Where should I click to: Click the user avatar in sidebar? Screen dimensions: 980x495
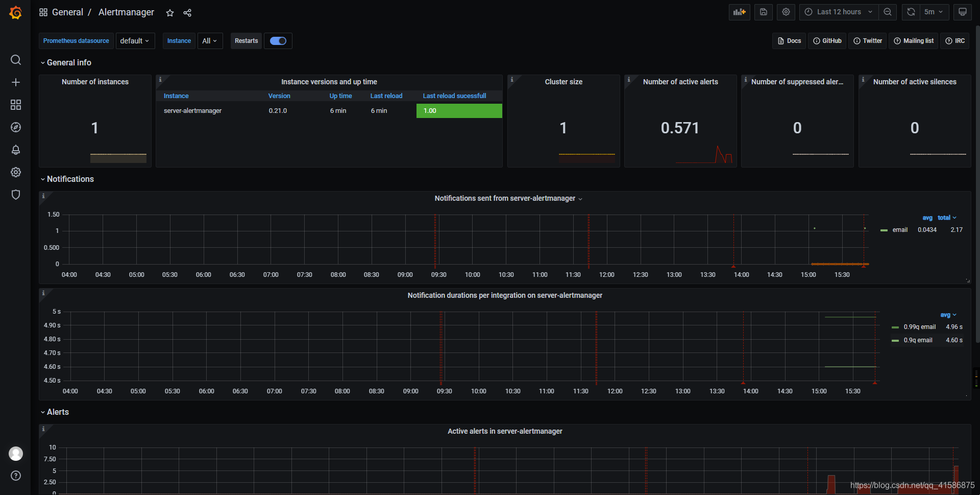16,454
